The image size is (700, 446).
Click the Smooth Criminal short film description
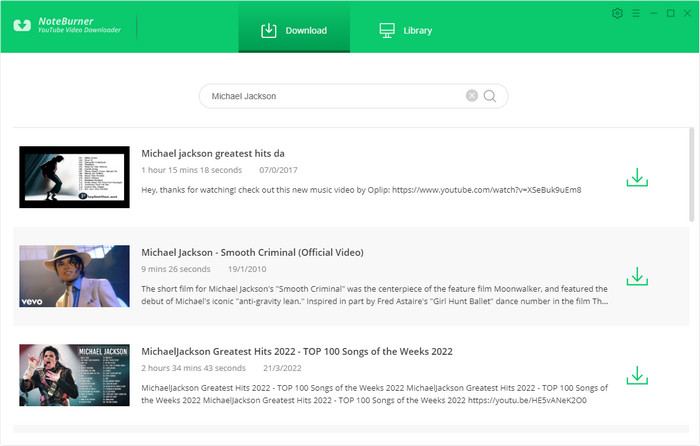click(x=375, y=295)
